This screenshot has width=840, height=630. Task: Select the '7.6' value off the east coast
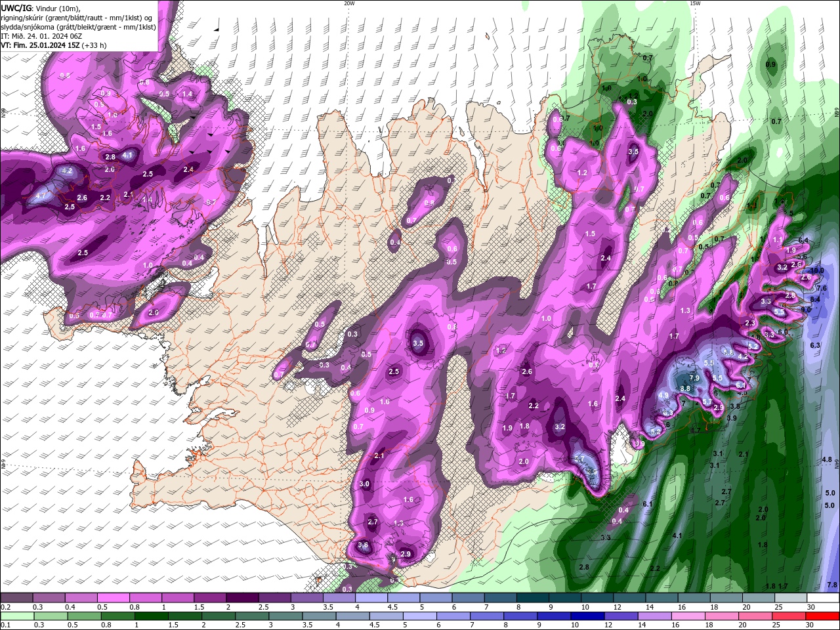[822, 289]
